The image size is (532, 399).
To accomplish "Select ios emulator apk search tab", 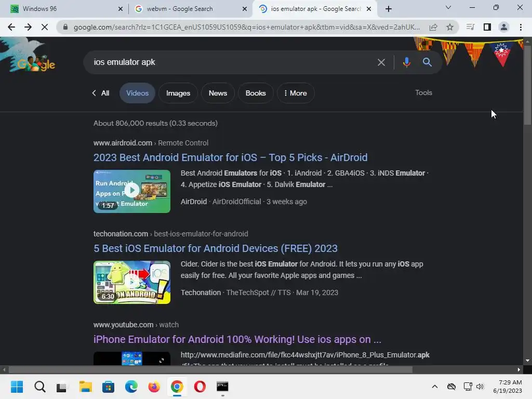I will pos(314,9).
